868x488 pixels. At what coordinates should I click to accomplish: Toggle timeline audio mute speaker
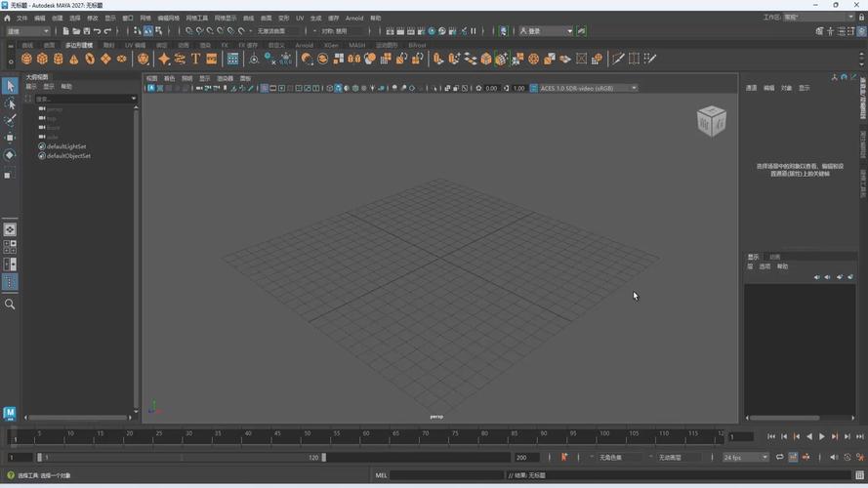coord(834,457)
